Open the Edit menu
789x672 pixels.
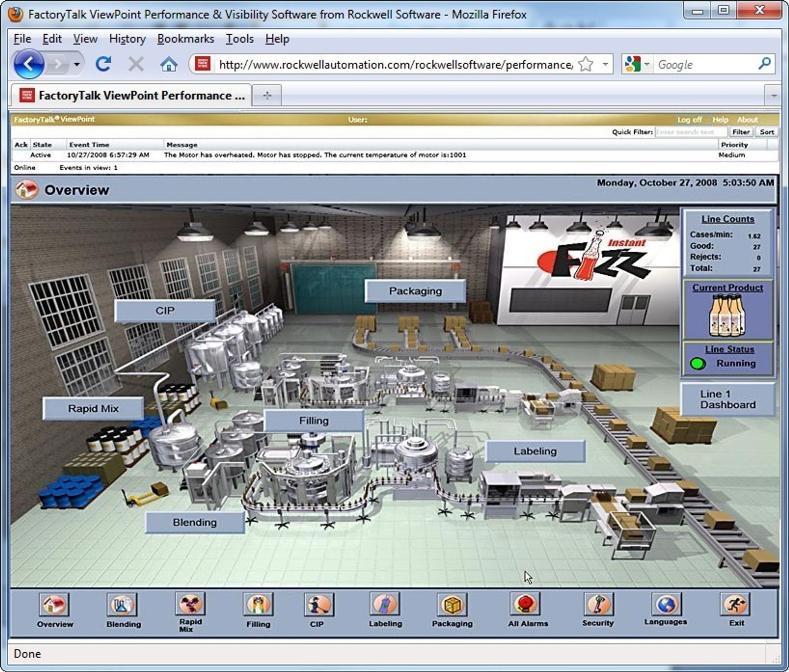[52, 39]
